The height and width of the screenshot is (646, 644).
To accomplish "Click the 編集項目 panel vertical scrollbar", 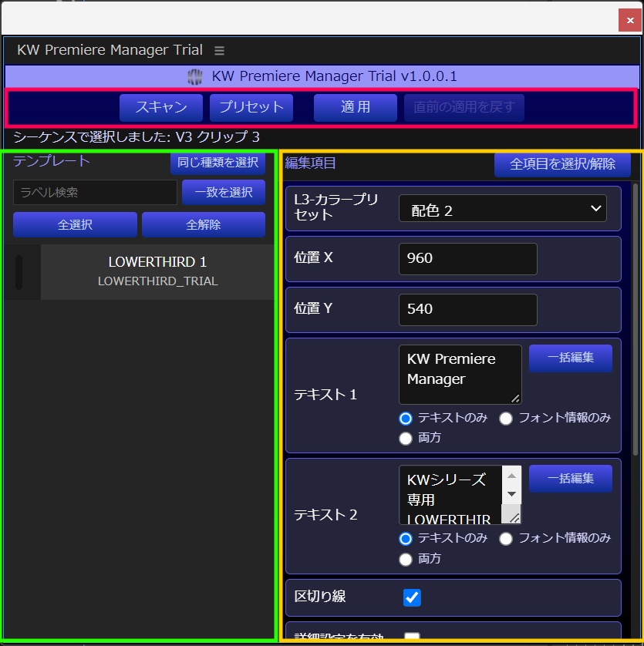I will tap(636, 319).
